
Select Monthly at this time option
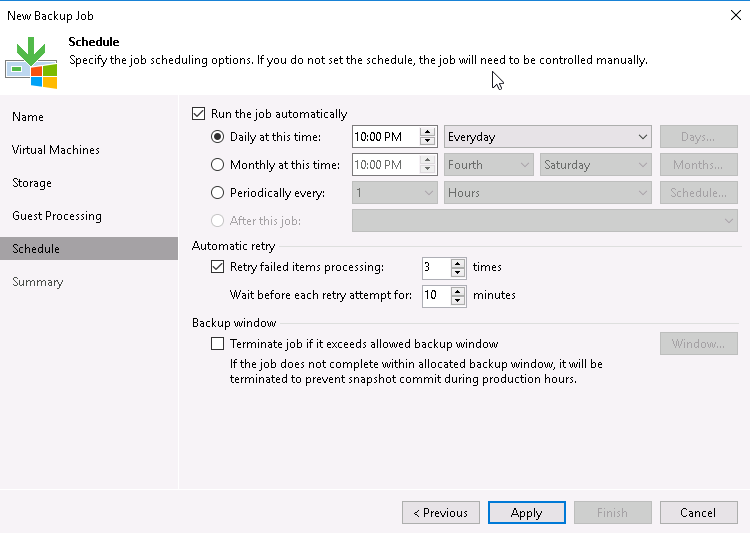pyautogui.click(x=218, y=165)
